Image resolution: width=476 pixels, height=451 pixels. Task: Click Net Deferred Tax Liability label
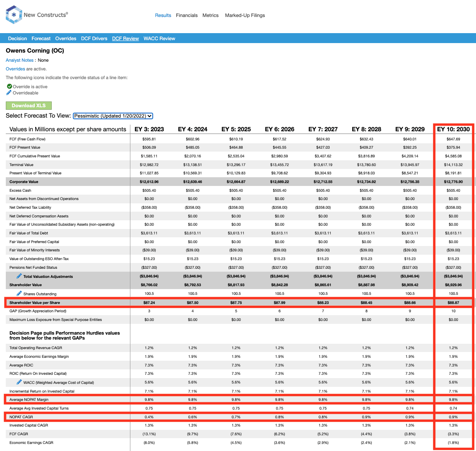click(30, 207)
